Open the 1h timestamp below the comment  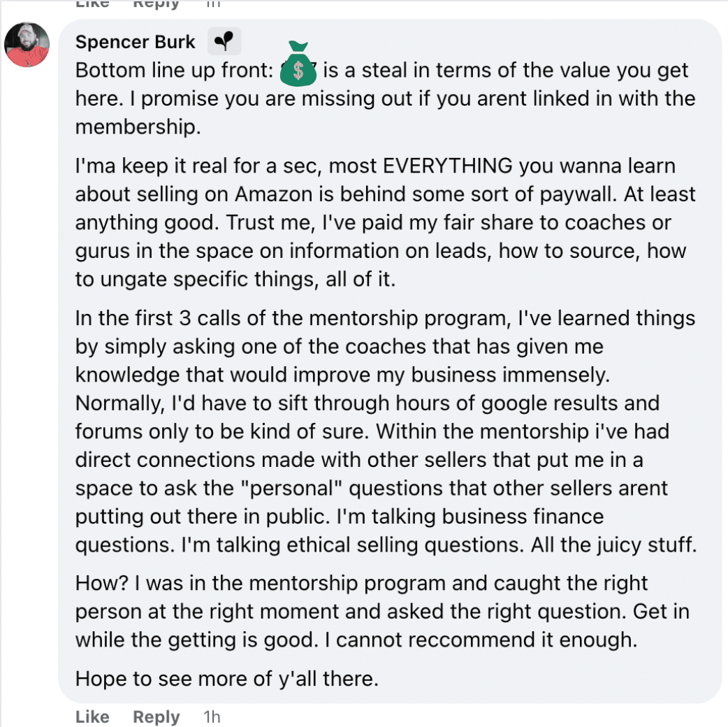(211, 717)
